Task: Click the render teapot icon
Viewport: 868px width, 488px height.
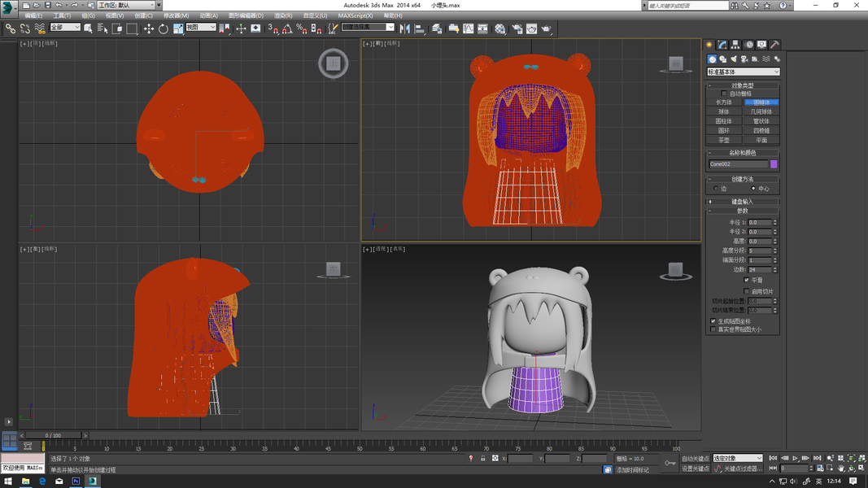Action: [x=547, y=28]
